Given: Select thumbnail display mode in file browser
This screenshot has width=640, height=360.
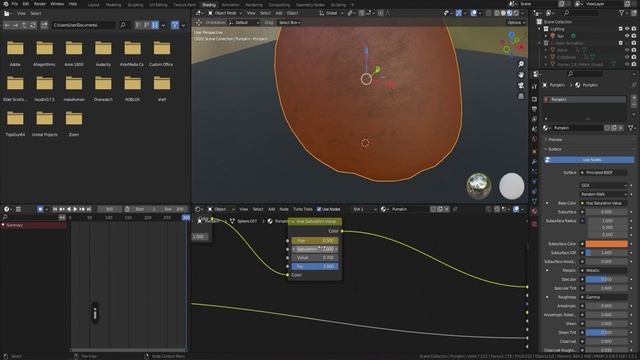Looking at the screenshot, I should (x=155, y=25).
